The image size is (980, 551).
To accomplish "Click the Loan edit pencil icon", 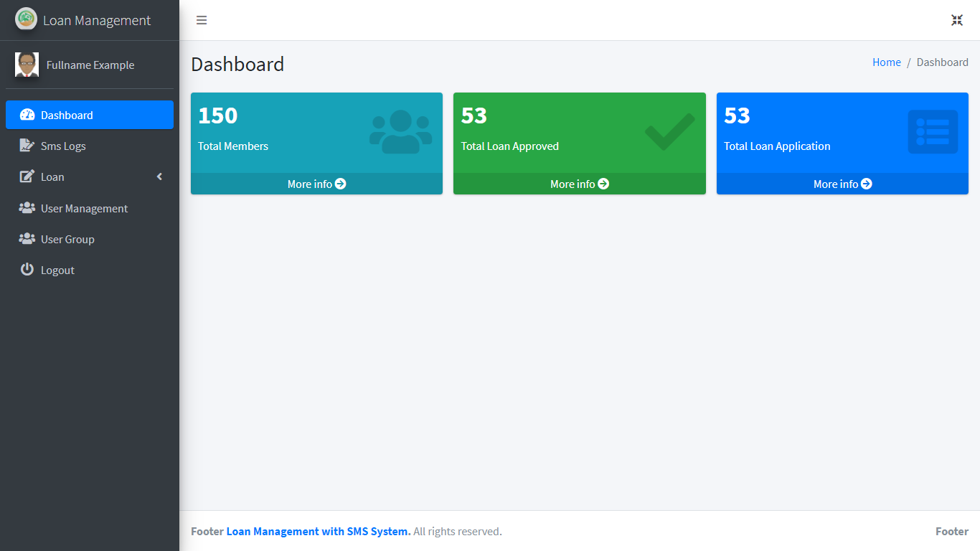I will (27, 176).
